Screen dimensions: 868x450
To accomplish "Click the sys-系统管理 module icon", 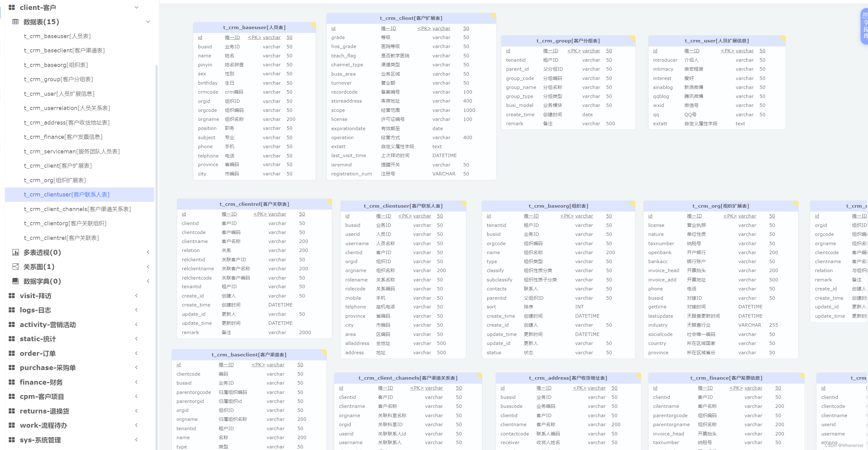I will (11, 439).
